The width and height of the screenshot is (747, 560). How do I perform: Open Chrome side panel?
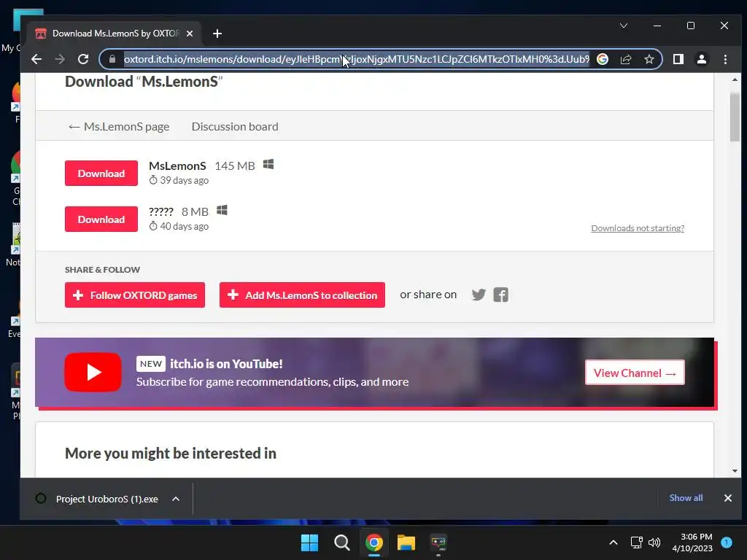tap(678, 59)
